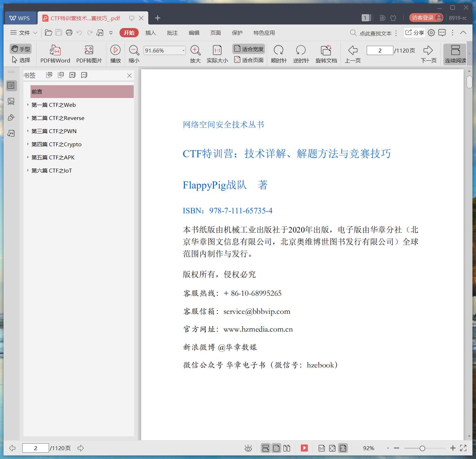Switch to the 插入 ribbon tab
This screenshot has height=459, width=476.
tap(150, 33)
